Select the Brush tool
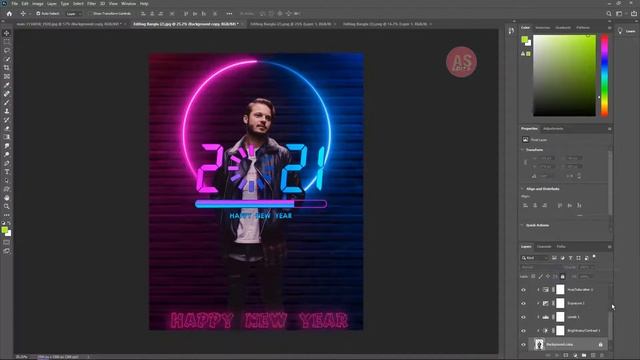640x360 pixels. click(7, 102)
